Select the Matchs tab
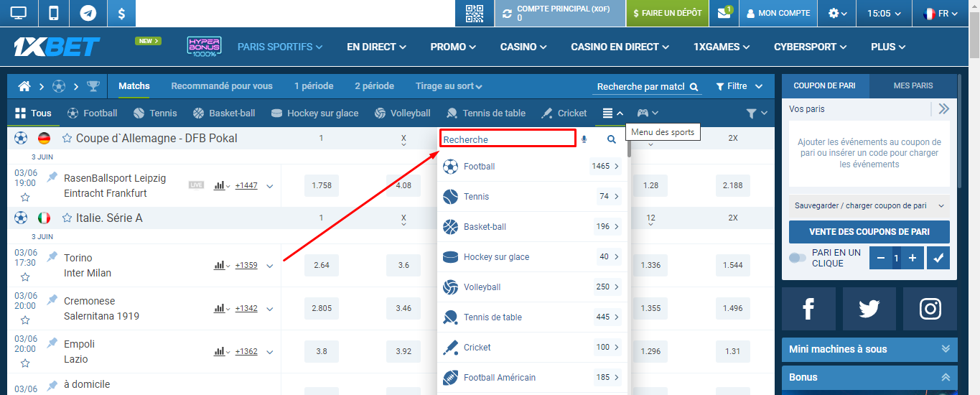The image size is (980, 395). pyautogui.click(x=134, y=86)
